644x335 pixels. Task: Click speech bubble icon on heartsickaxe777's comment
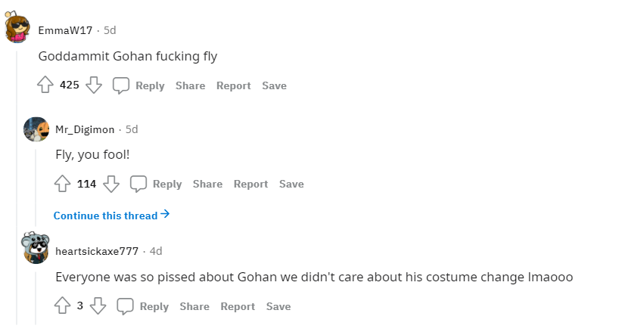(x=126, y=306)
